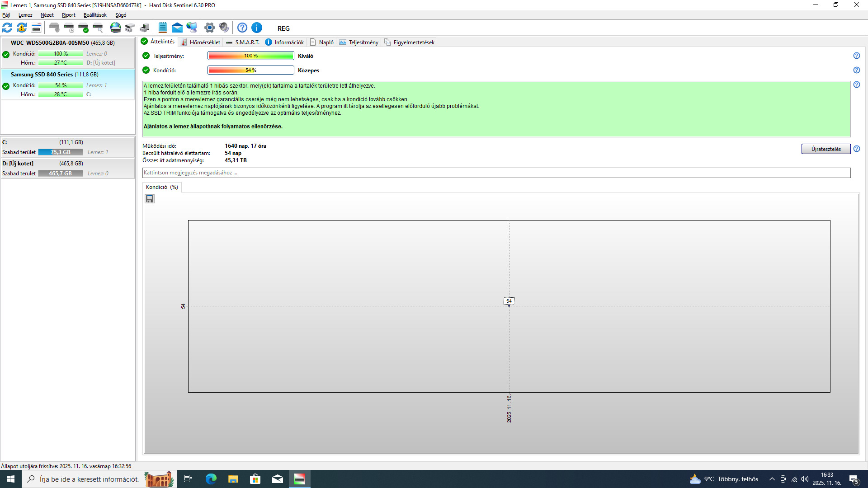The height and width of the screenshot is (488, 868).
Task: Click the Kondíció 54 % progress bar
Action: (250, 70)
